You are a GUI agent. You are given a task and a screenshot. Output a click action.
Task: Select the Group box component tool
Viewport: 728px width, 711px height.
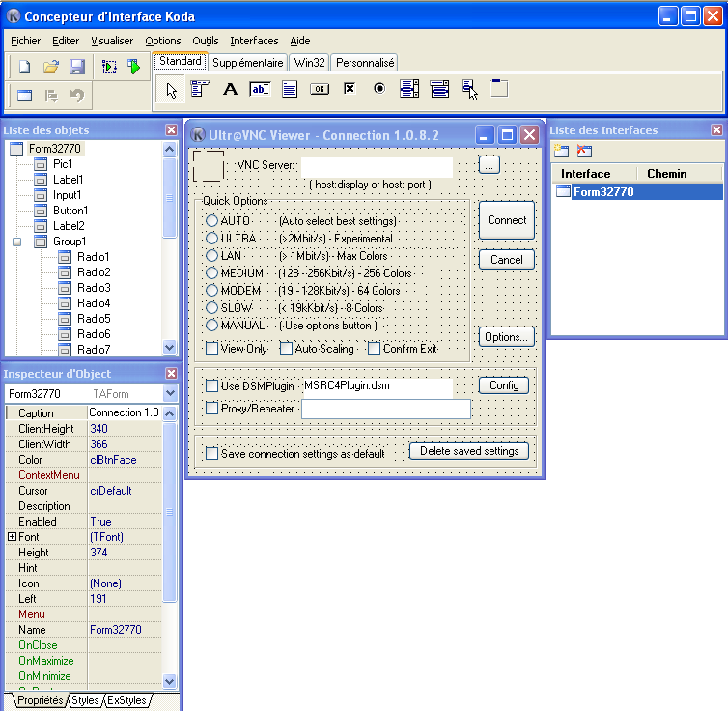498,88
